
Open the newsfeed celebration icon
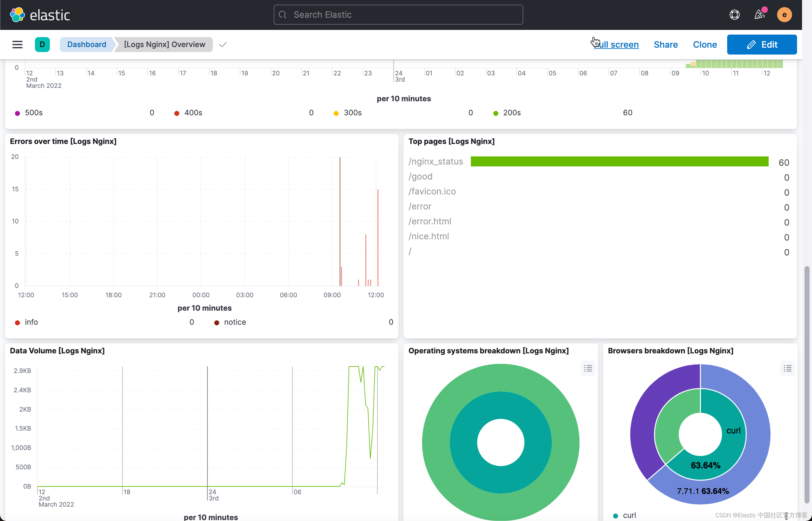[x=759, y=15]
